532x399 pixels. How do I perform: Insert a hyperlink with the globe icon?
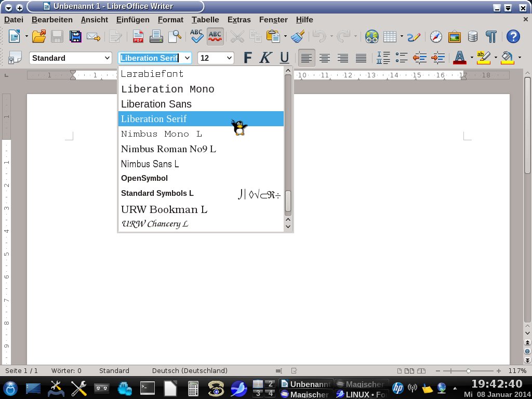point(372,36)
